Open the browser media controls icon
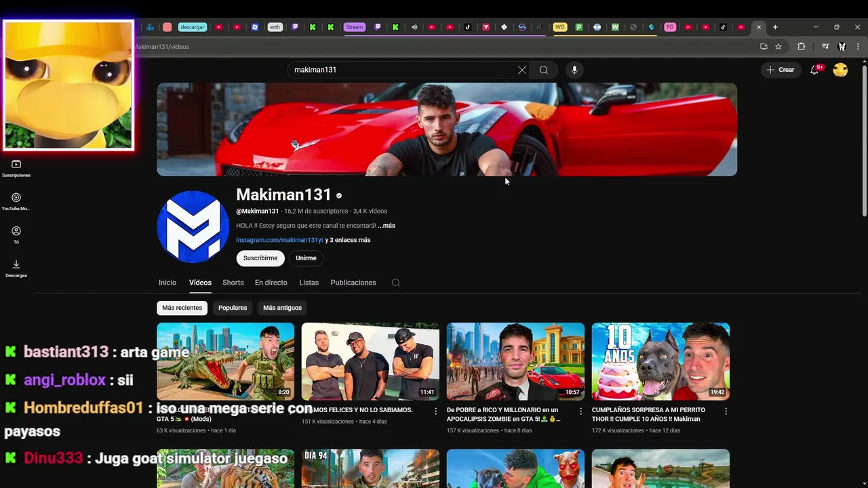Viewport: 868px width, 488px height. 825,46
